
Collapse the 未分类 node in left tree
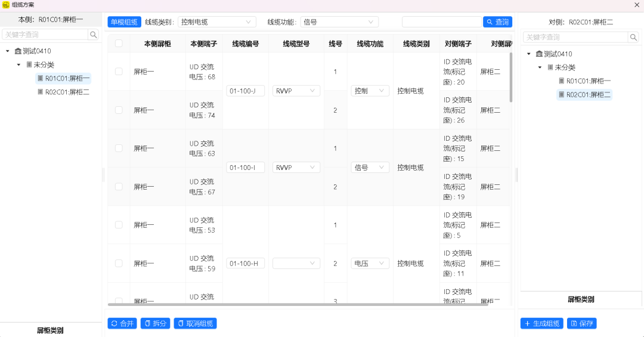19,64
